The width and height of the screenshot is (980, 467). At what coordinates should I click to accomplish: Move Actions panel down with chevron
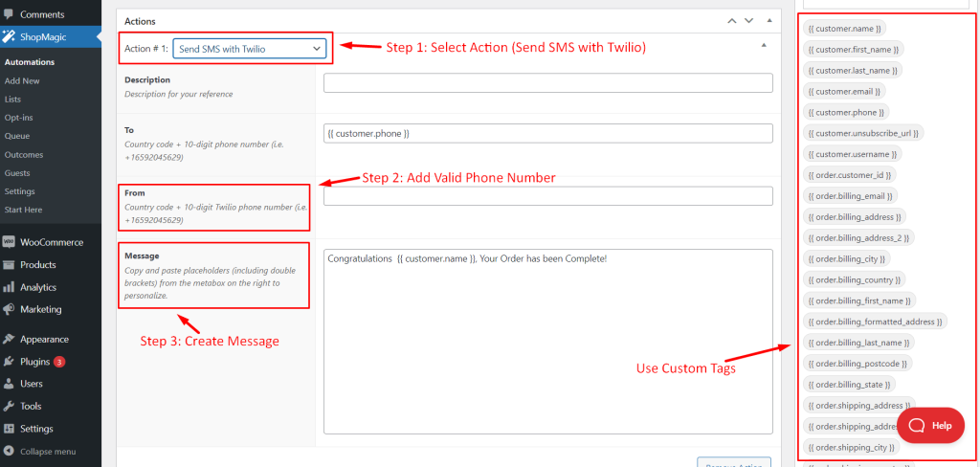(x=748, y=21)
